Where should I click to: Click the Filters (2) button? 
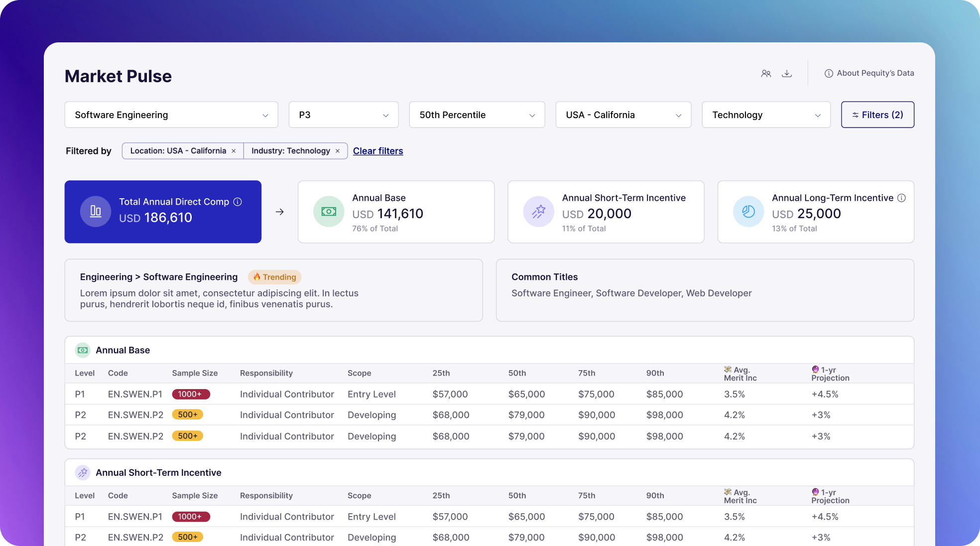(877, 115)
